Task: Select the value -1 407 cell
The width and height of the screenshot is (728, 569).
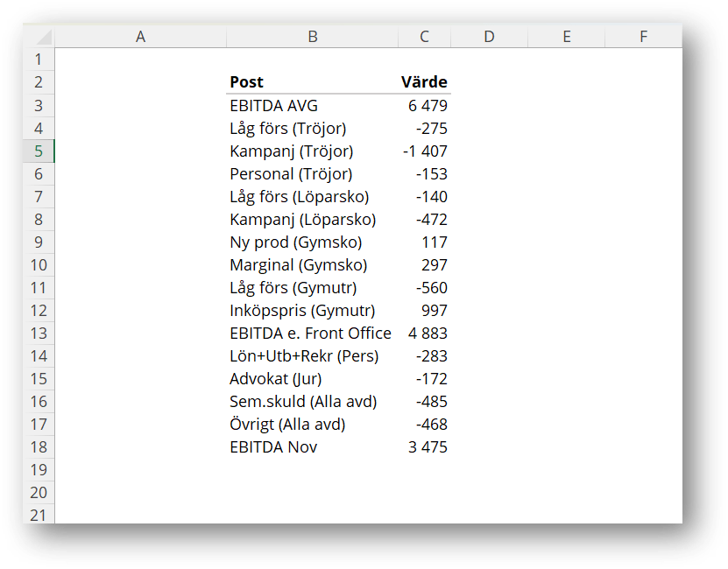Action: click(425, 151)
